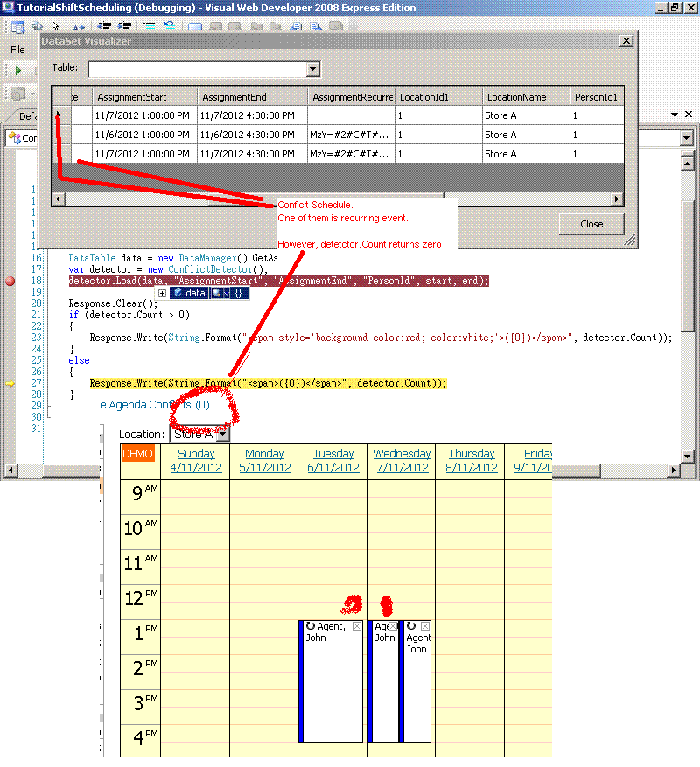This screenshot has width=700, height=767.
Task: Click the LocationName column header
Action: pyautogui.click(x=526, y=97)
